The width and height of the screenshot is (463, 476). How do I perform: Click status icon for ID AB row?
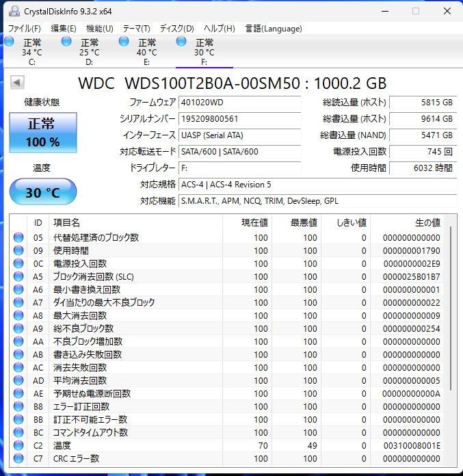pos(18,354)
